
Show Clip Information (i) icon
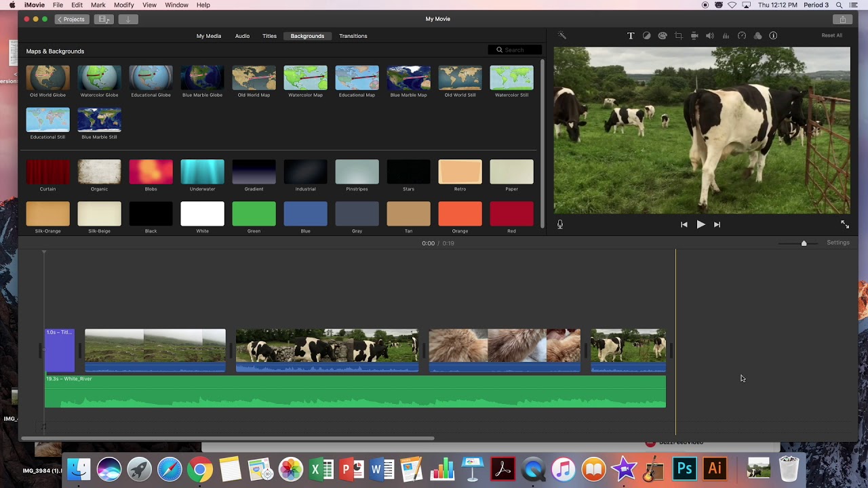click(x=773, y=36)
